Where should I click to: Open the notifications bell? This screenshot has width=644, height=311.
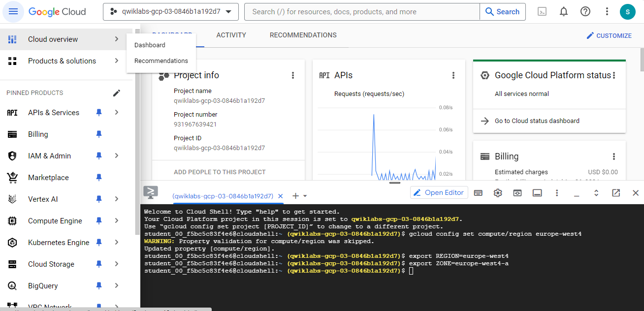pos(564,12)
